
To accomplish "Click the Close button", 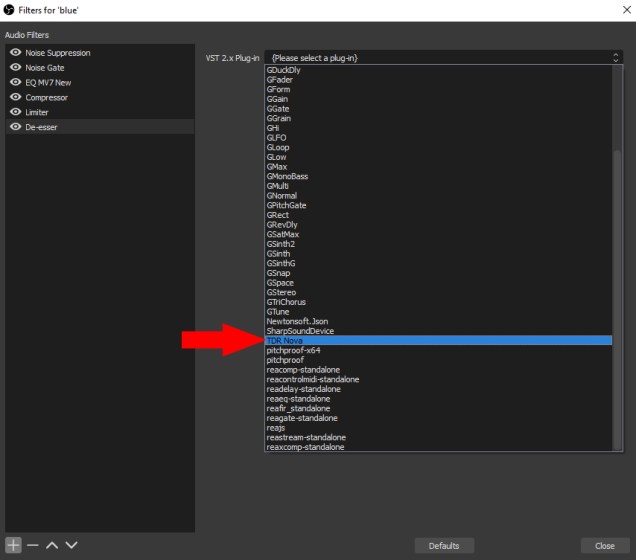I will (x=604, y=546).
